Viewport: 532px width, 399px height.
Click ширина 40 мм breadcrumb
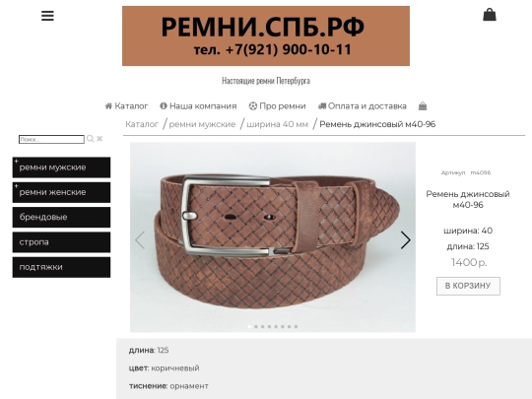(277, 124)
